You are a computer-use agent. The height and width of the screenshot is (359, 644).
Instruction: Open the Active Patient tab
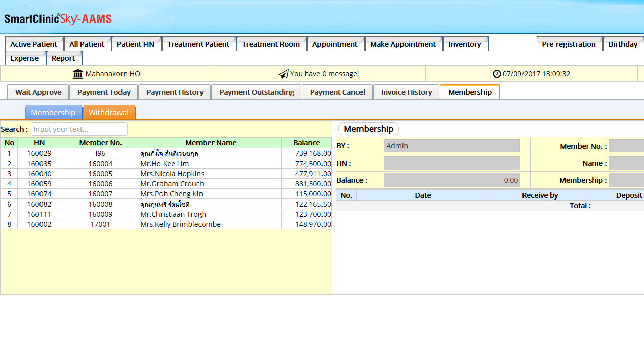click(x=34, y=44)
